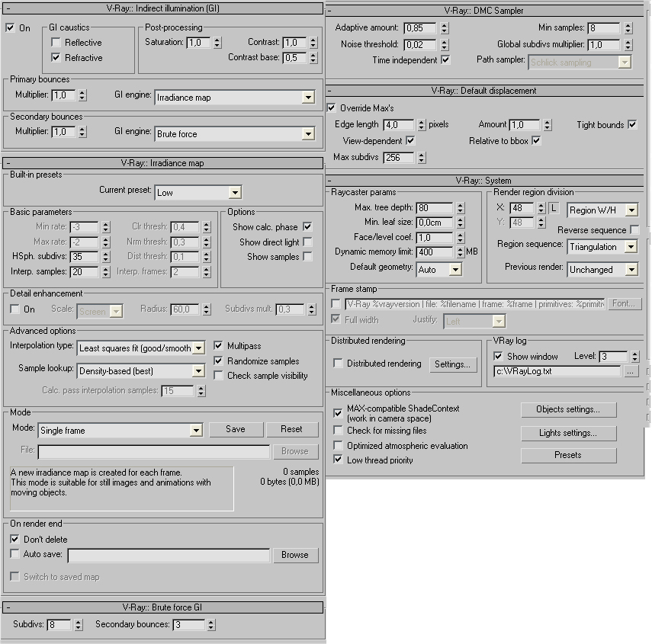The width and height of the screenshot is (652, 644).
Task: Click HSph. subdivs value field
Action: (85, 257)
